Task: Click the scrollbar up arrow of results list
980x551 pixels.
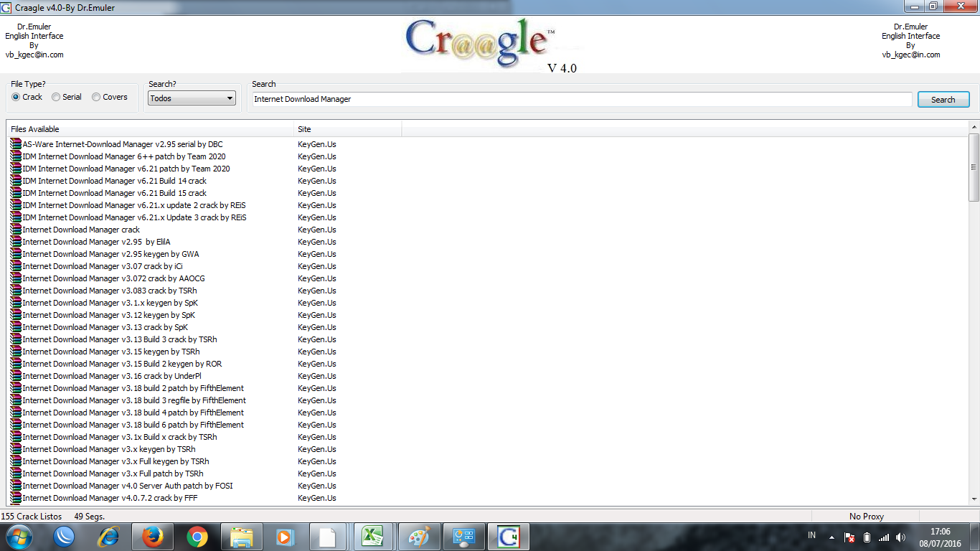Action: (974, 127)
